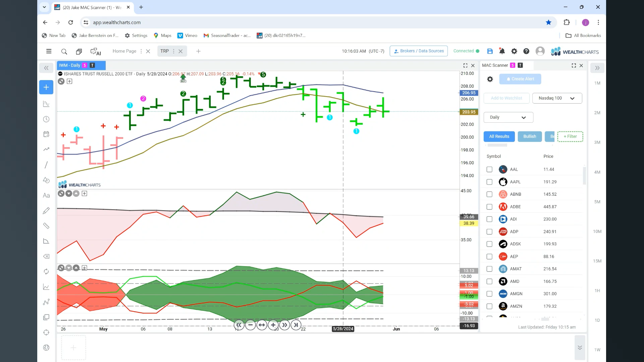The image size is (644, 362).
Task: Click the eraser delete drawings icon
Action: [x=46, y=256]
